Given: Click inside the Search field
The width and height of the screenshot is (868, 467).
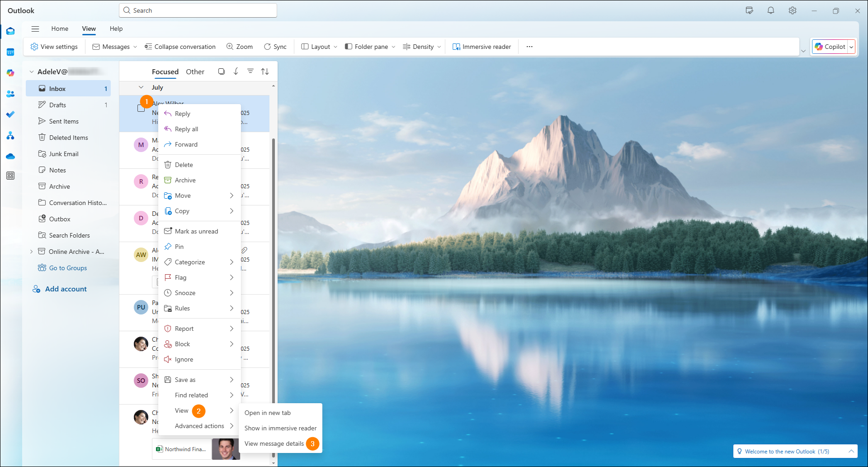Looking at the screenshot, I should coord(198,10).
